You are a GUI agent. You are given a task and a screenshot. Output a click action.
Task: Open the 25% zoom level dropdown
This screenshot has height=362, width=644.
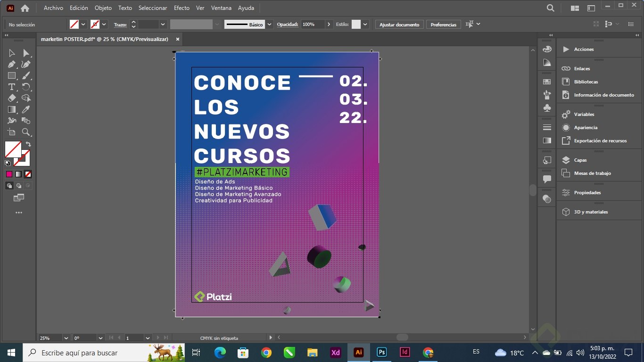(x=66, y=338)
